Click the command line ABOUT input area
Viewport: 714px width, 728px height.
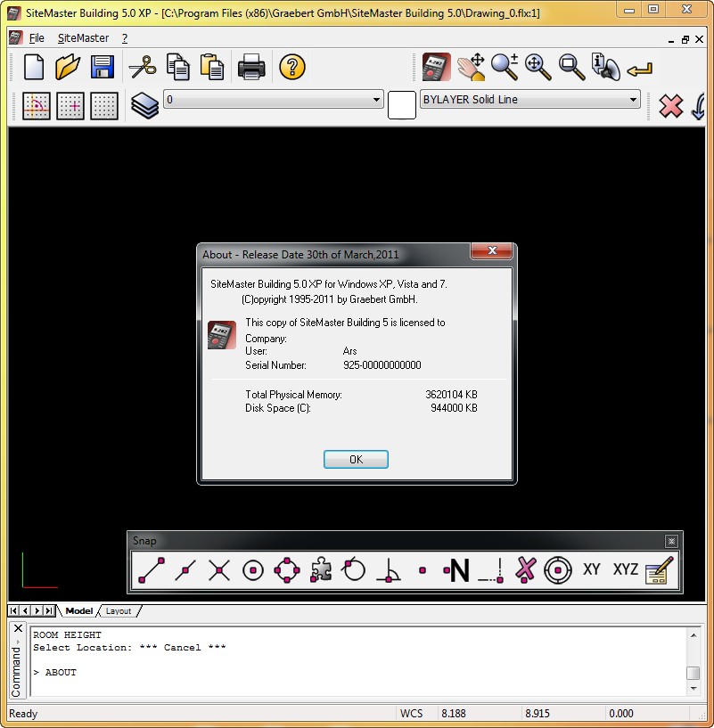click(x=357, y=672)
